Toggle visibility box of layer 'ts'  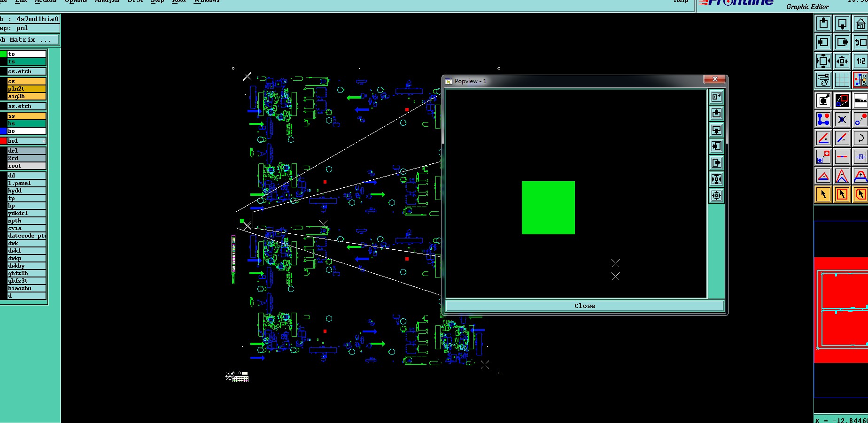[x=3, y=62]
